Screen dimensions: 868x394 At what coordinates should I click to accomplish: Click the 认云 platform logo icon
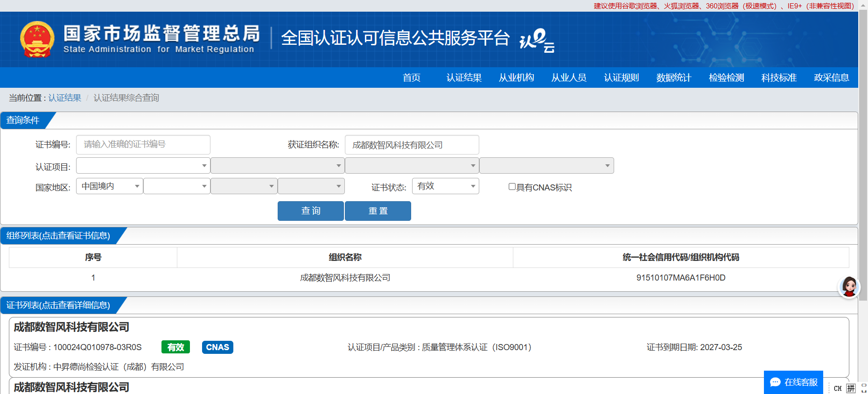click(x=537, y=40)
